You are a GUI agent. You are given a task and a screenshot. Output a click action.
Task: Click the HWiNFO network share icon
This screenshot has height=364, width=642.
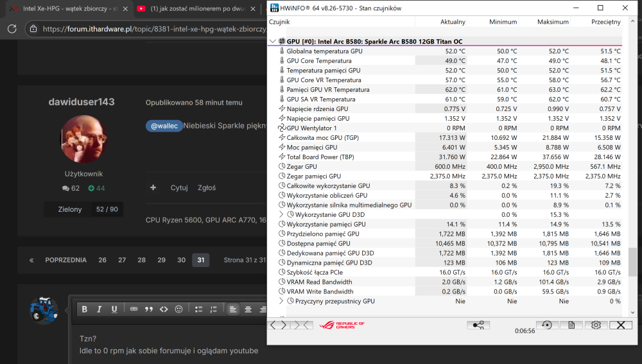click(478, 325)
